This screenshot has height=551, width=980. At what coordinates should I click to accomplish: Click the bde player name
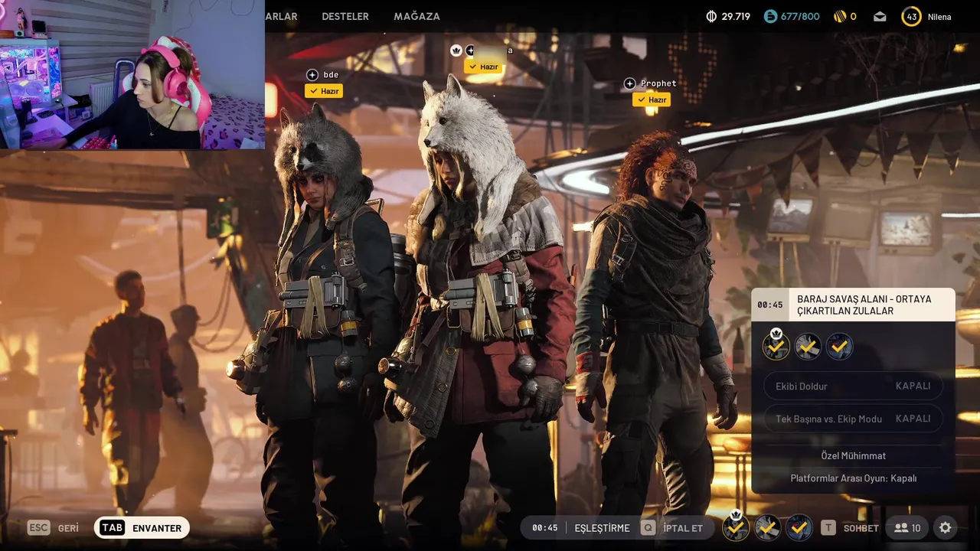pyautogui.click(x=331, y=74)
